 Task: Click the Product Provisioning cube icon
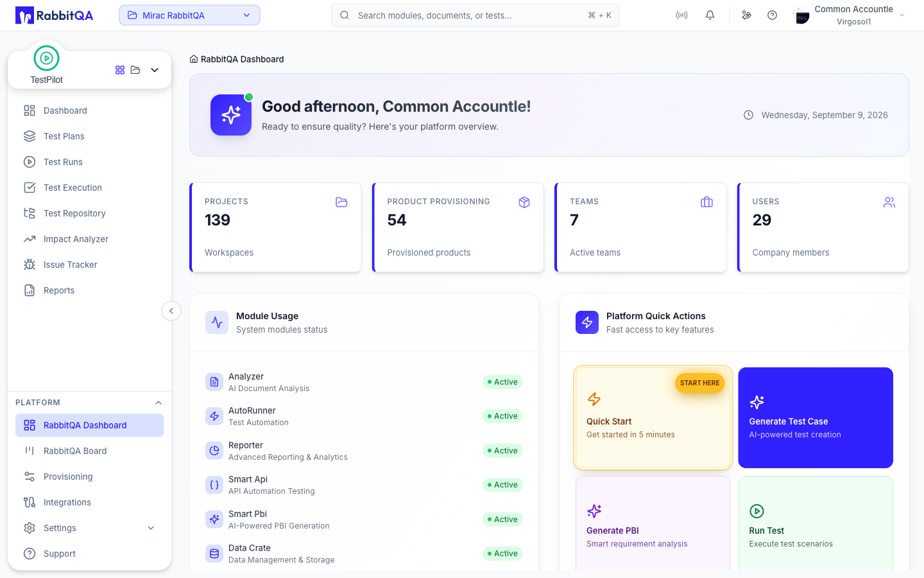[x=524, y=202]
